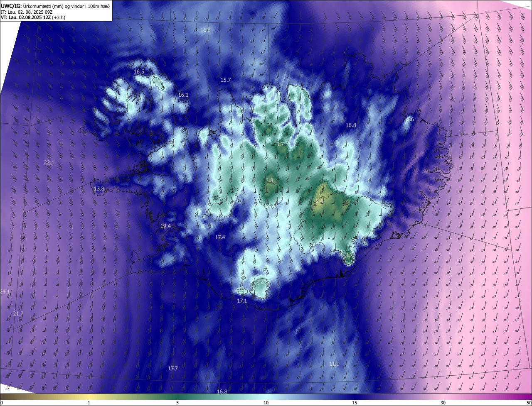Click the colour scale tick labeled 15
The width and height of the screenshot is (532, 406).
pyautogui.click(x=355, y=403)
